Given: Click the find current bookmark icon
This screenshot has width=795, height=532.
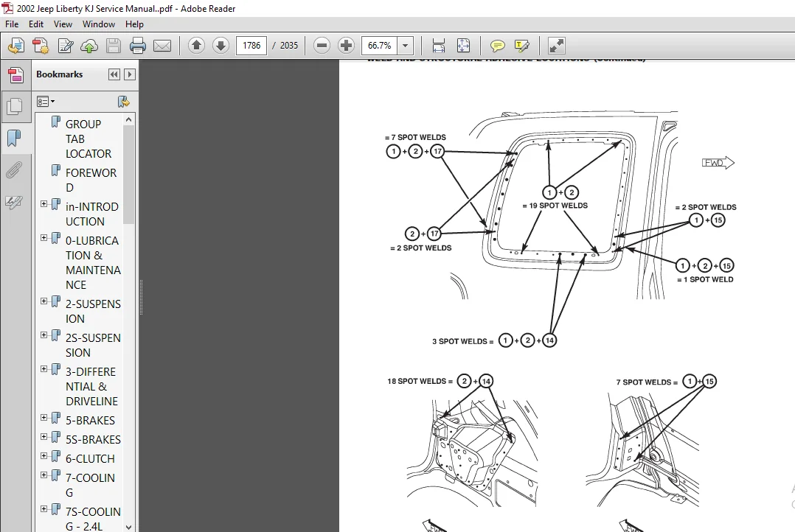Looking at the screenshot, I should click(123, 102).
